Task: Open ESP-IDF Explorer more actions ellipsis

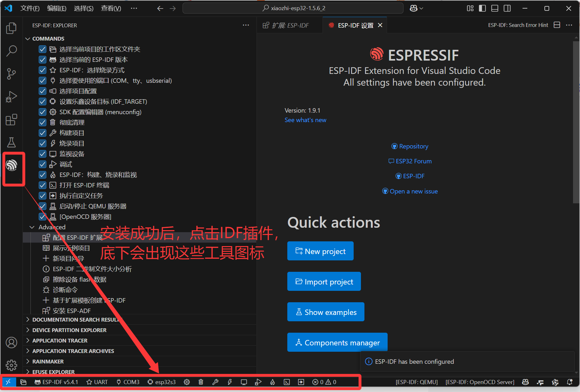Action: click(246, 25)
